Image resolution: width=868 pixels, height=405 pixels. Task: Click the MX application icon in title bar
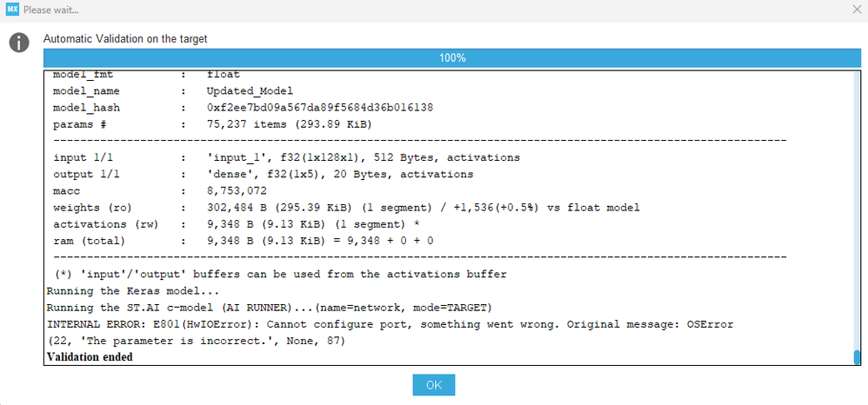(x=12, y=10)
